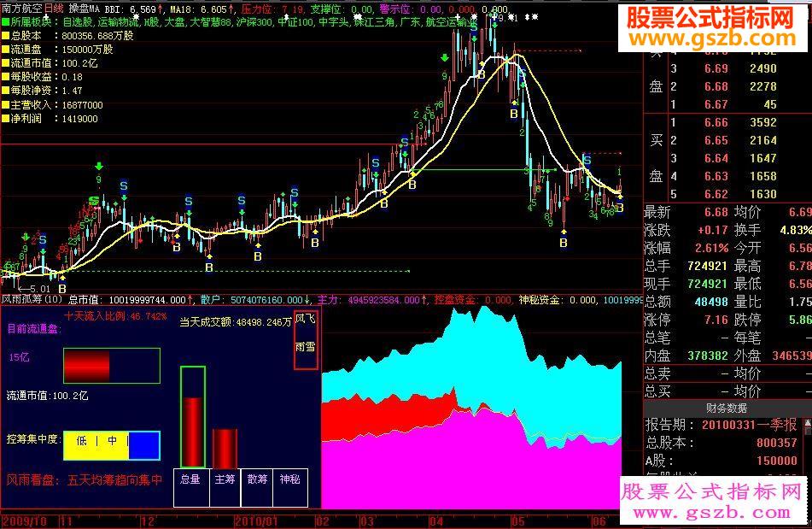
Task: Click sell order row 1 at 6.67
Action: [x=724, y=104]
